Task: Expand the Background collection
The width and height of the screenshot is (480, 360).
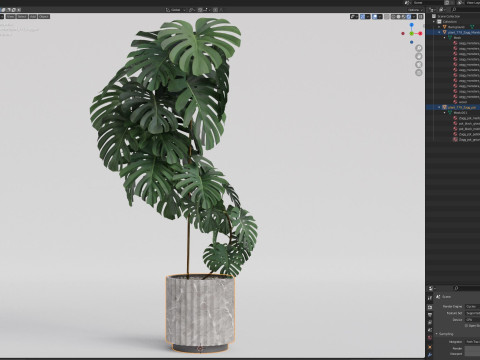Action: click(x=439, y=27)
